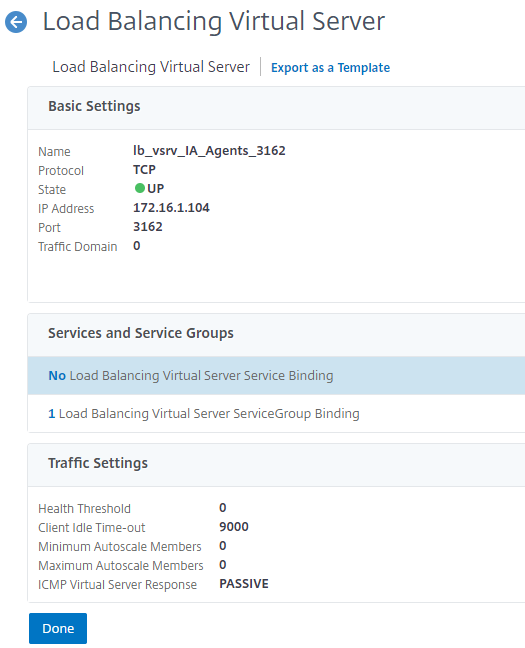Select the Load Balancing Virtual Server breadcrumb tab
This screenshot has height=648, width=525.
(x=151, y=67)
